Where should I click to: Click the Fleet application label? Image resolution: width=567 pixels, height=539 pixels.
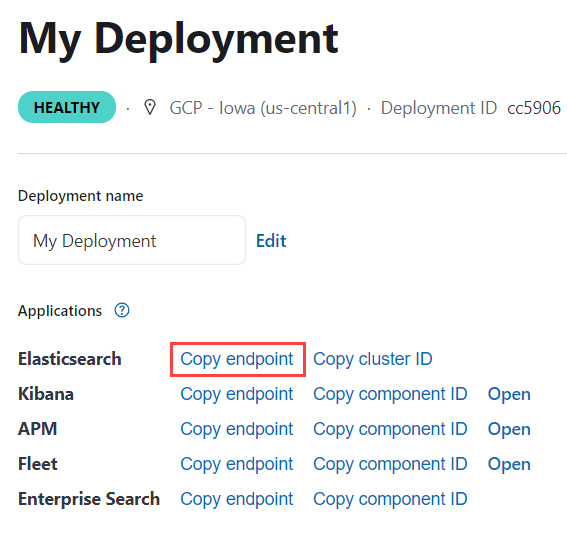38,464
